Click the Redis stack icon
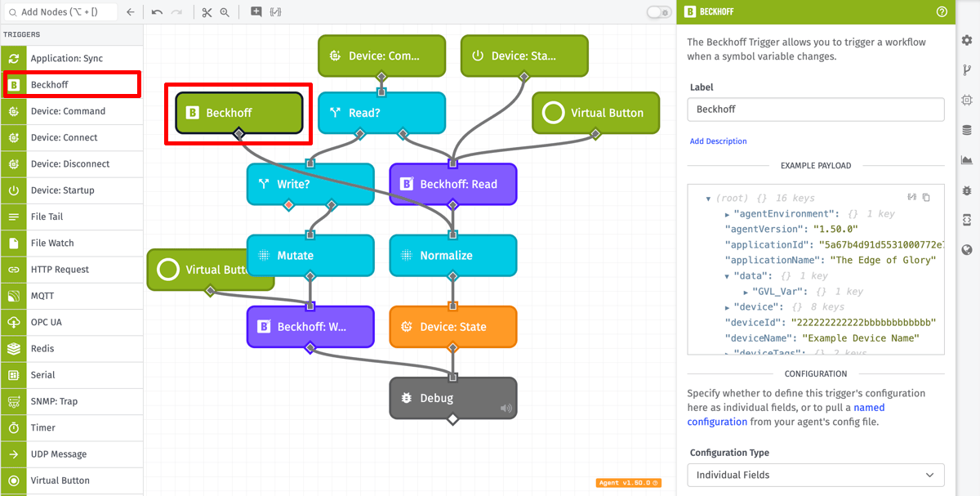The width and height of the screenshot is (980, 496). pos(14,348)
